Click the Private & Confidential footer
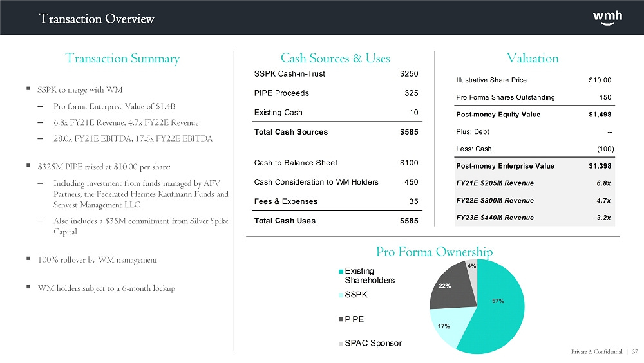644x363 pixels. click(x=597, y=352)
